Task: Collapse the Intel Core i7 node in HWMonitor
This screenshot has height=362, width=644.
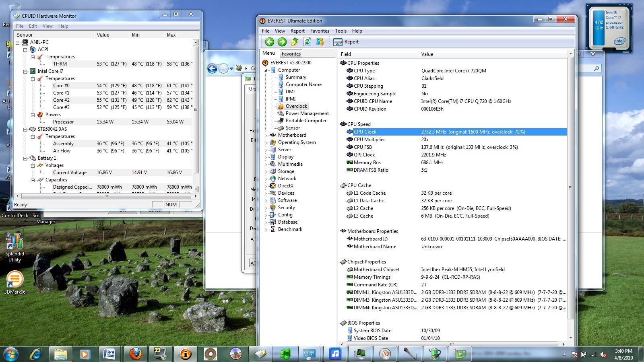Action: tap(25, 71)
